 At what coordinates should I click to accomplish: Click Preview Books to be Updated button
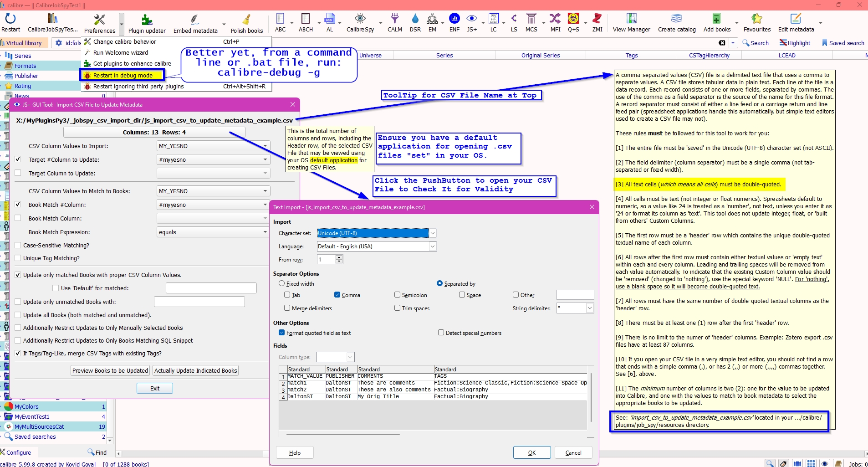tap(110, 370)
